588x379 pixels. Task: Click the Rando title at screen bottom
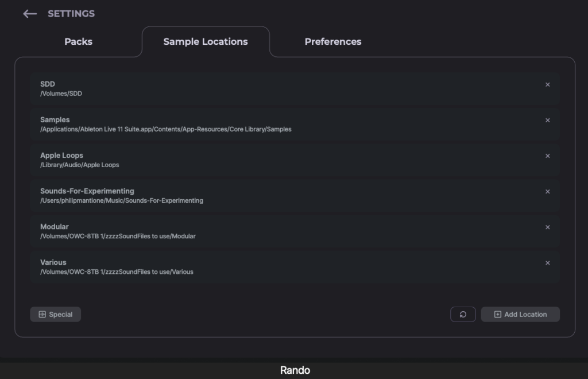pos(294,370)
